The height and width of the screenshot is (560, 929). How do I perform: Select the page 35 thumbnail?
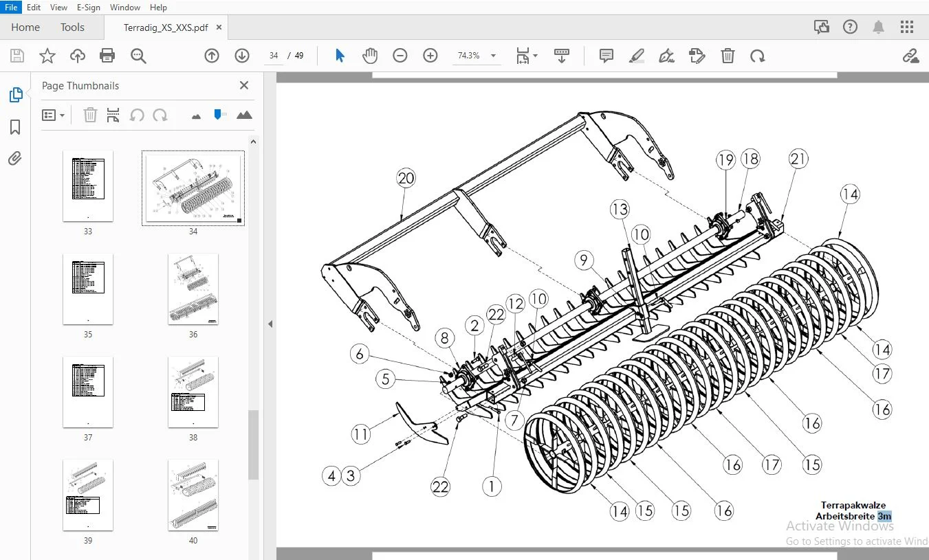click(88, 289)
